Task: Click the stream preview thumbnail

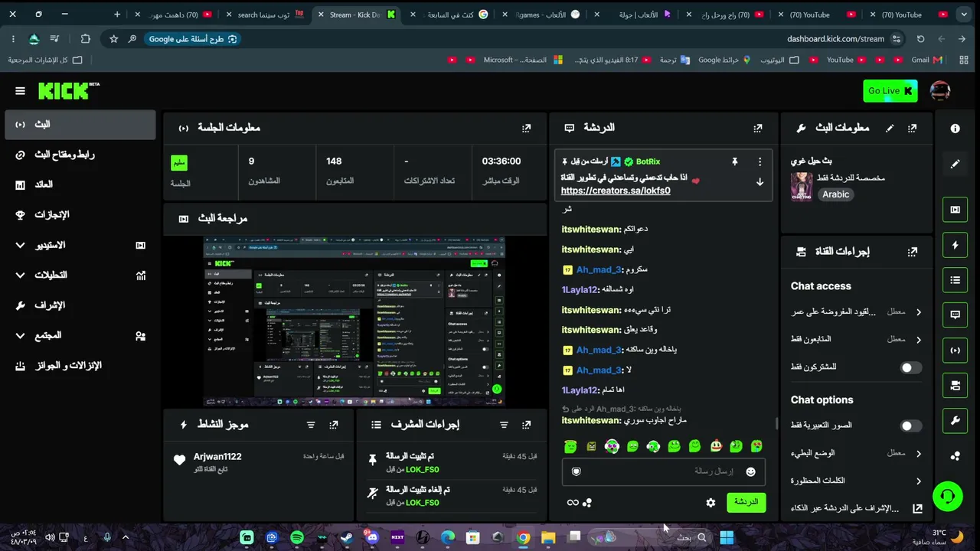Action: 354,321
